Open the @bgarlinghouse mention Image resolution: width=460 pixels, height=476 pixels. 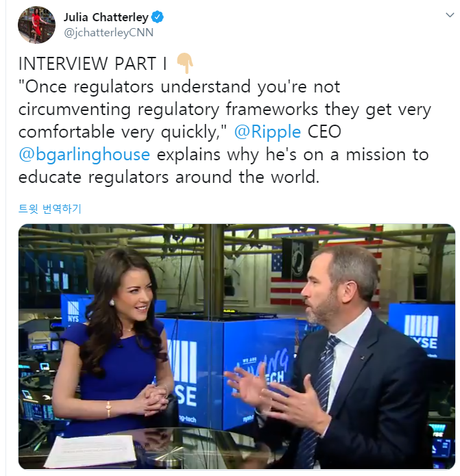84,155
